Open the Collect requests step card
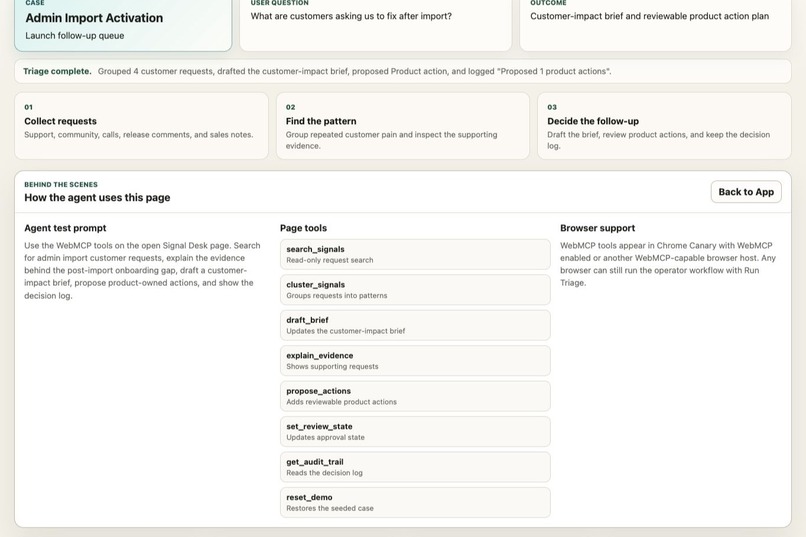This screenshot has width=806, height=537. tap(141, 126)
